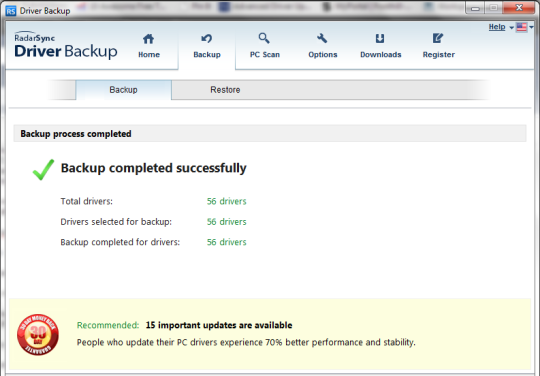Viewport: 540px width, 376px height.
Task: Click the PC Scan magnifier icon
Action: pos(264,38)
